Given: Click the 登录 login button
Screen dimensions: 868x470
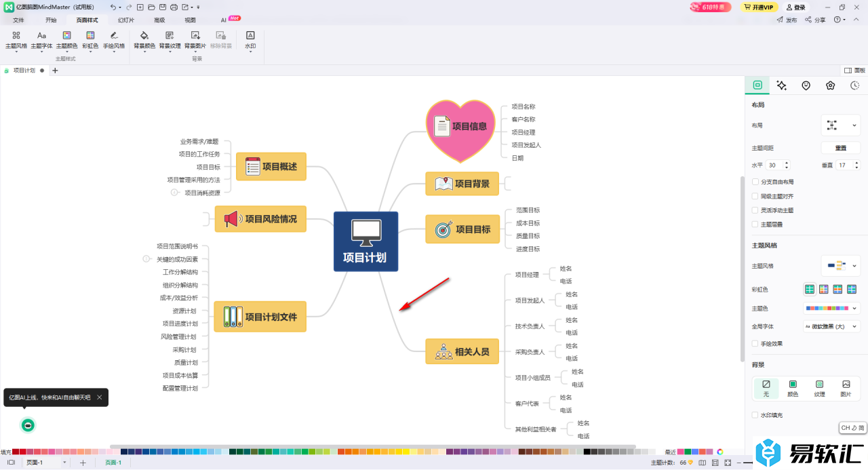Looking at the screenshot, I should (797, 7).
